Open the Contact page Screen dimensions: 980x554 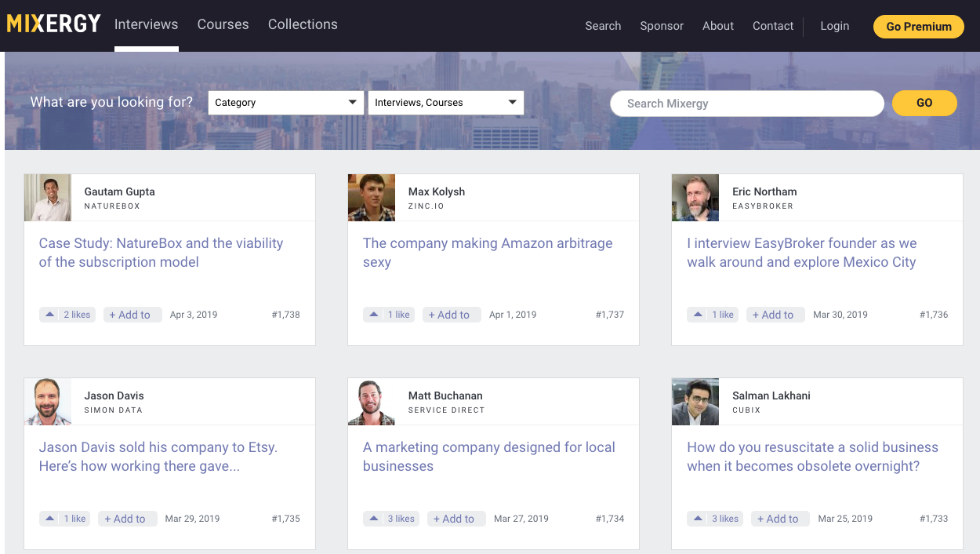pyautogui.click(x=773, y=26)
